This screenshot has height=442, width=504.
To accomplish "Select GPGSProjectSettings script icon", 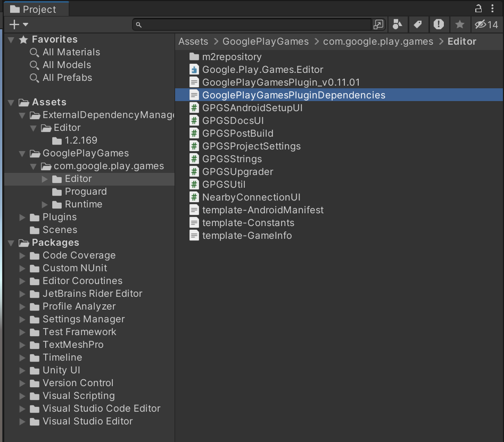I will click(x=194, y=146).
